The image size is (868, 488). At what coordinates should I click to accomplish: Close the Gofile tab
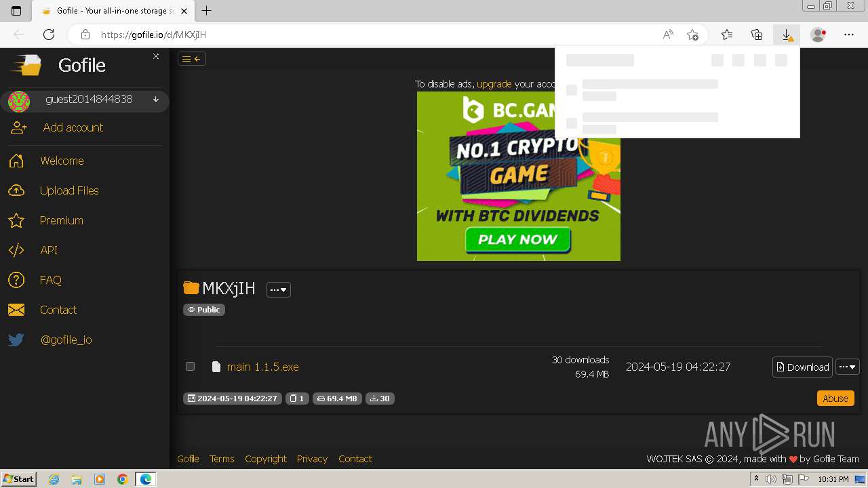184,11
